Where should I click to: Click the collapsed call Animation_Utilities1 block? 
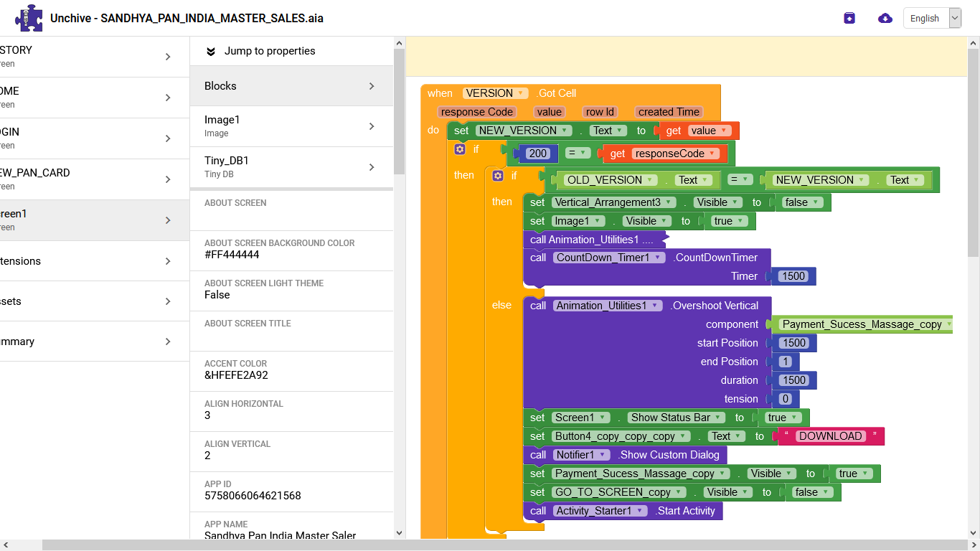[591, 240]
